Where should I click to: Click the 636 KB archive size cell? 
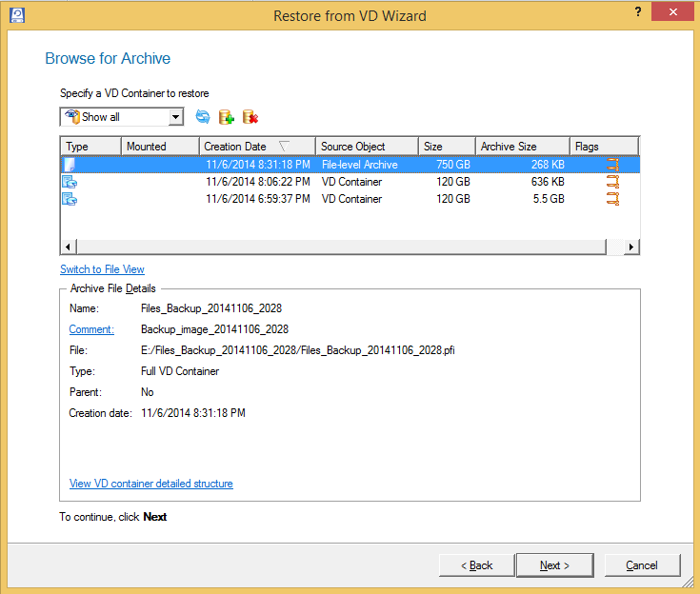tap(548, 182)
